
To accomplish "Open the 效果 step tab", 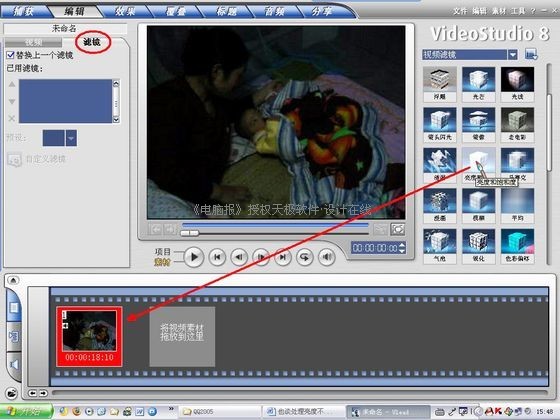I will (x=124, y=11).
